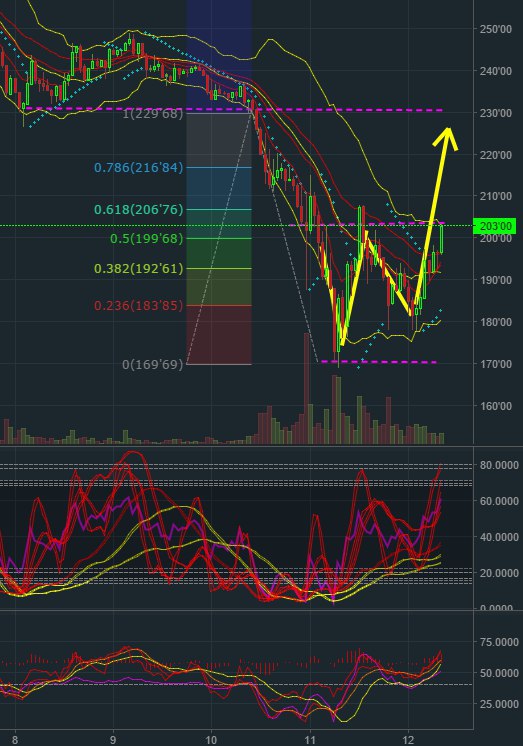The width and height of the screenshot is (523, 746).
Task: Click 220'00 on the price axis
Action: pos(495,155)
